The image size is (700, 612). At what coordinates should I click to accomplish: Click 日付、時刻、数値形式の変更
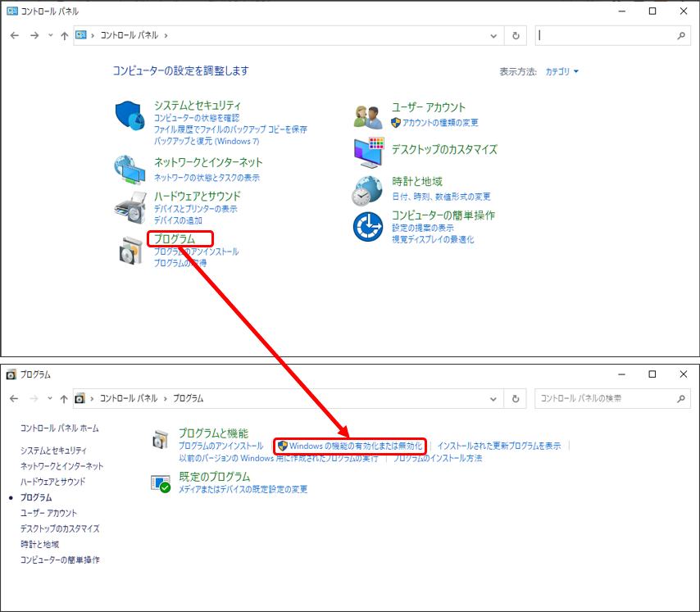tap(441, 197)
